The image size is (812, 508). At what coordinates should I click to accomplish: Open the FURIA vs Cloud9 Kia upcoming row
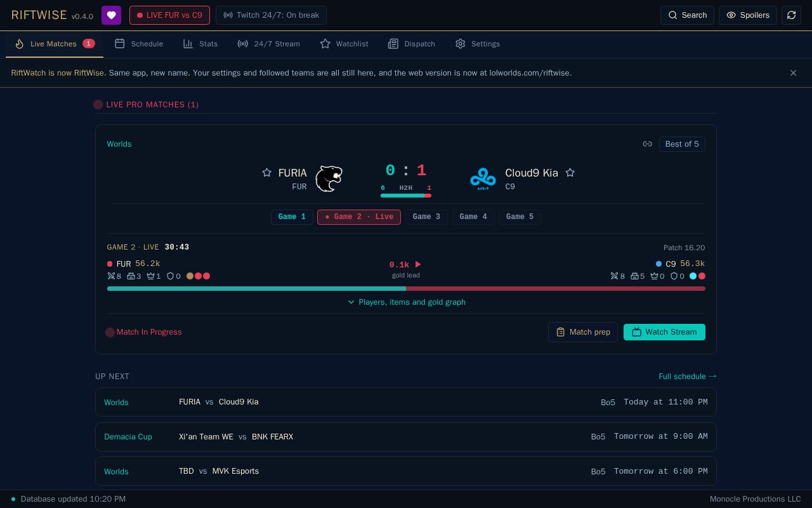click(x=406, y=402)
